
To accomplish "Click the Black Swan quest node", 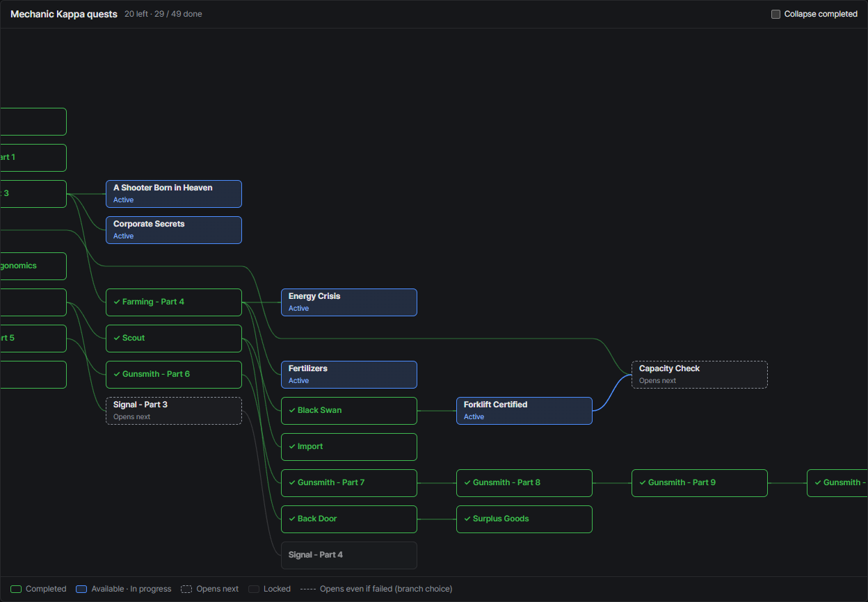I will (349, 411).
